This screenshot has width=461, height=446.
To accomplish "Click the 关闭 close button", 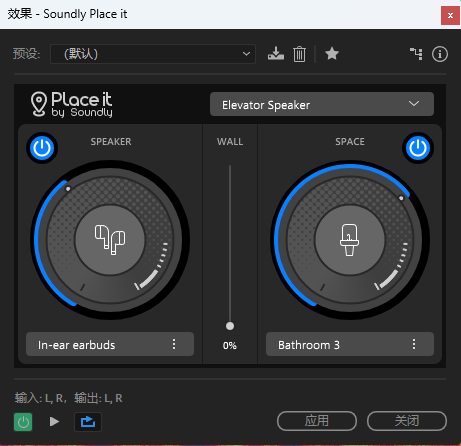I will click(407, 421).
